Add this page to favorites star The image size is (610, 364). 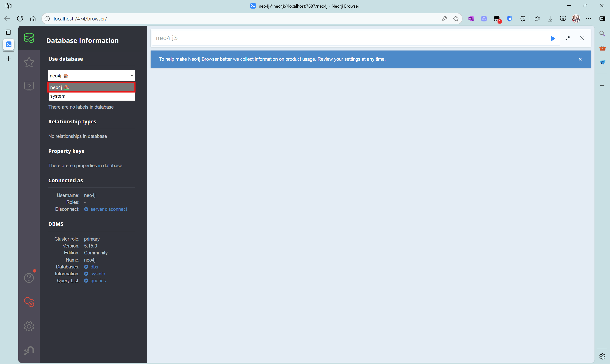(x=456, y=19)
